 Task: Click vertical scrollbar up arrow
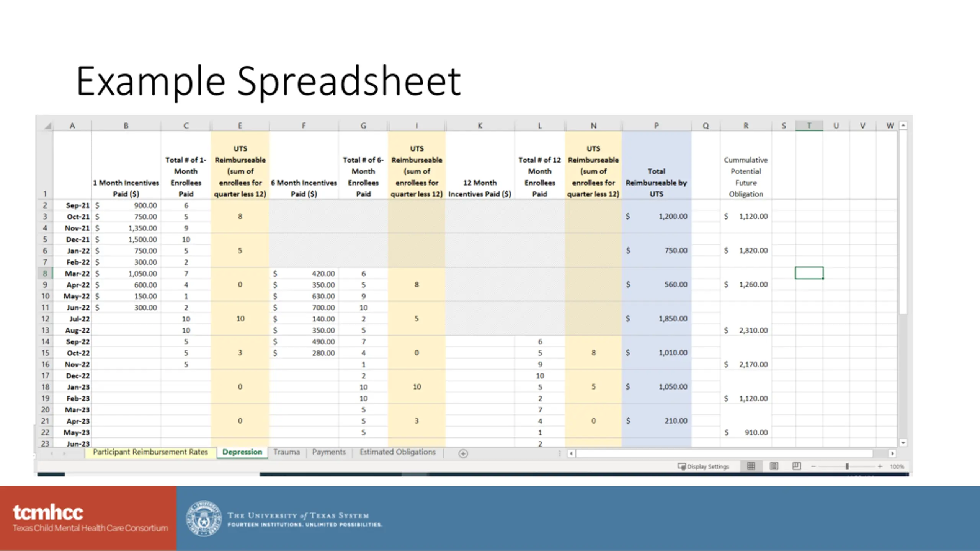point(903,126)
